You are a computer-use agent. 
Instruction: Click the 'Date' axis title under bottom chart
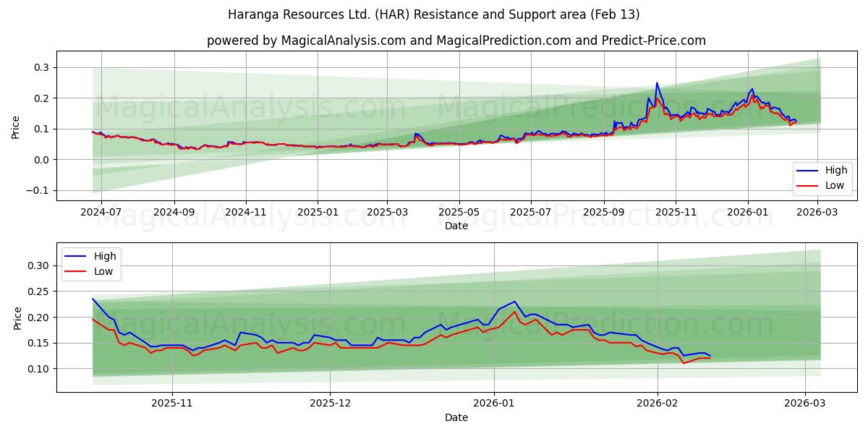click(x=456, y=417)
